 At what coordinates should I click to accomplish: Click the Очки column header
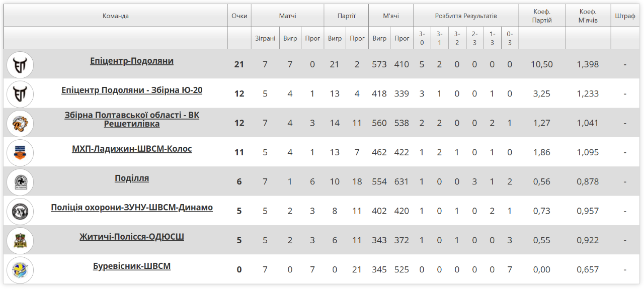(x=239, y=16)
